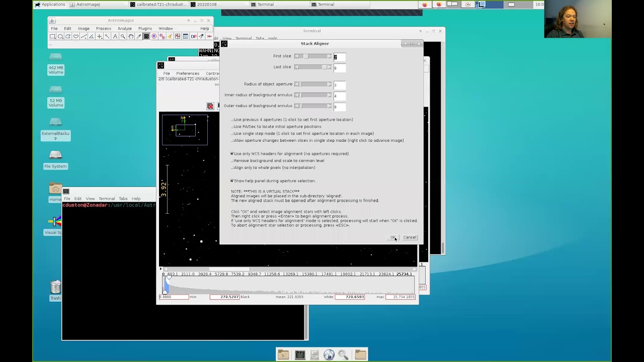Image resolution: width=644 pixels, height=362 pixels.
Task: Select the Hand scrolling tool
Action: click(x=131, y=36)
